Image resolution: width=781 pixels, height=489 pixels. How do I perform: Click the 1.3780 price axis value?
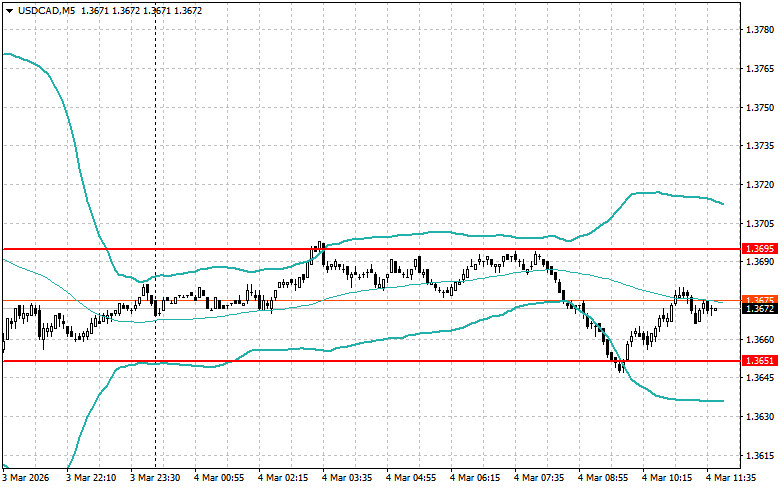pyautogui.click(x=760, y=30)
